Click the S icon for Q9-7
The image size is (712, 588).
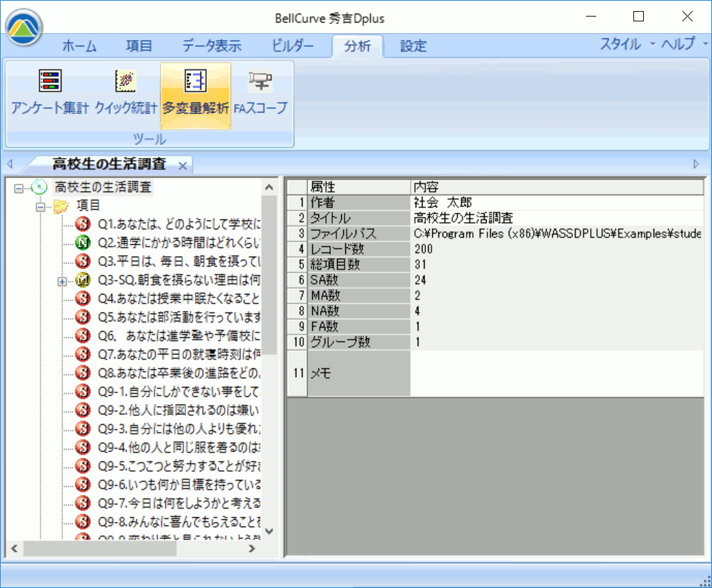(x=83, y=503)
